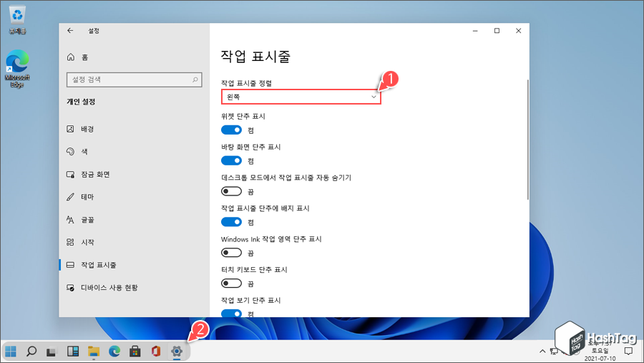This screenshot has height=363, width=644.
Task: Click the 테마 brush icon in sidebar
Action: pos(70,197)
